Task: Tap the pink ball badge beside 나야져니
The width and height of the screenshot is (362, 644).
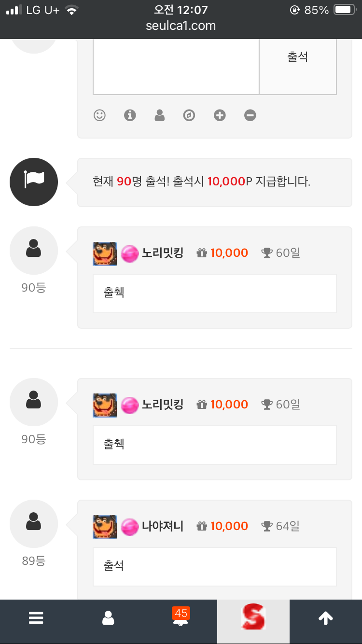Action: pyautogui.click(x=129, y=527)
